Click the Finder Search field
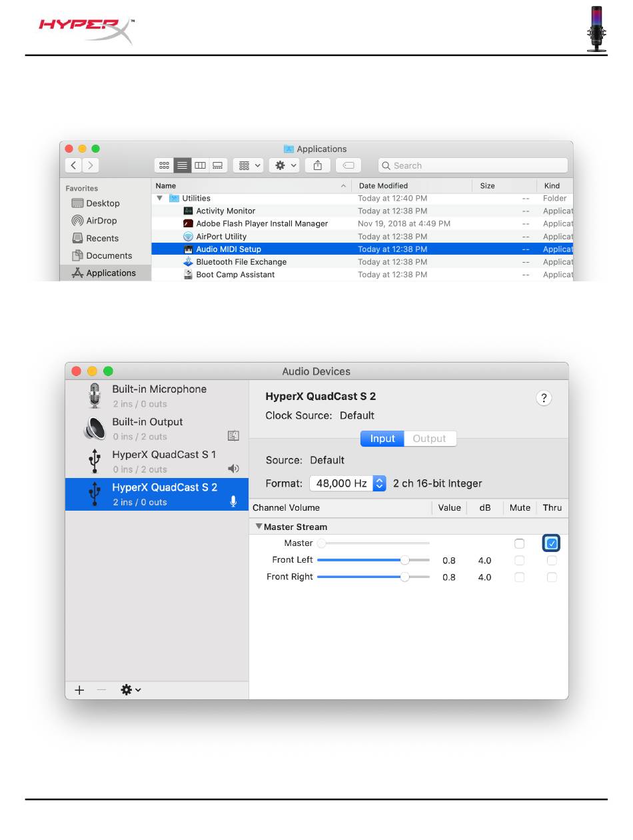Viewport: 633px width, 840px height. (x=472, y=165)
